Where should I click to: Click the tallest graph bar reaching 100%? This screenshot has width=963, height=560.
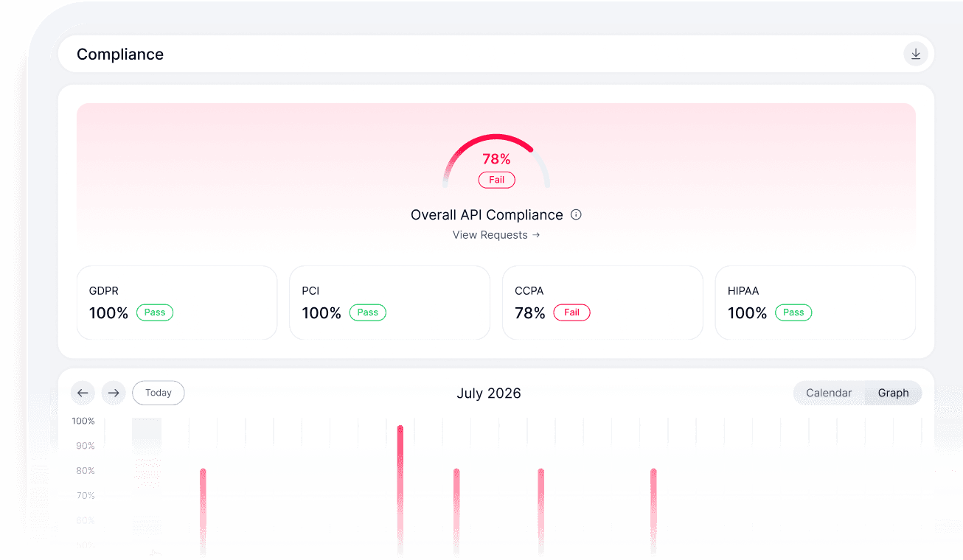(400, 489)
